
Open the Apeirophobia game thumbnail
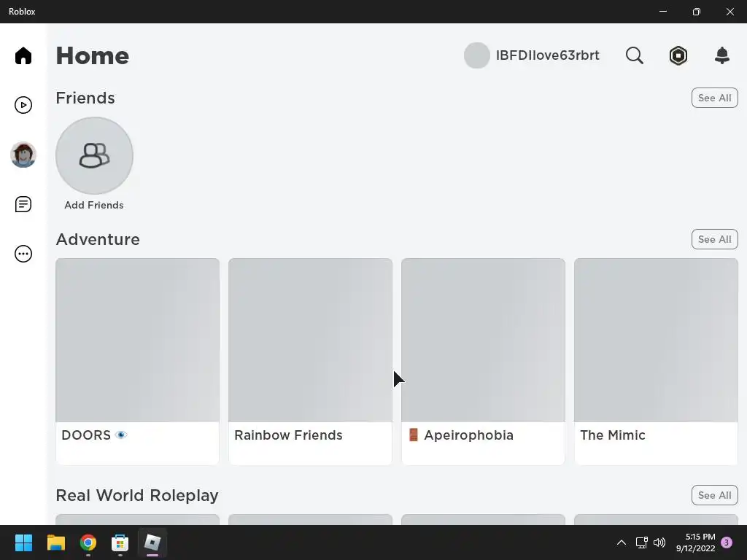coord(483,340)
